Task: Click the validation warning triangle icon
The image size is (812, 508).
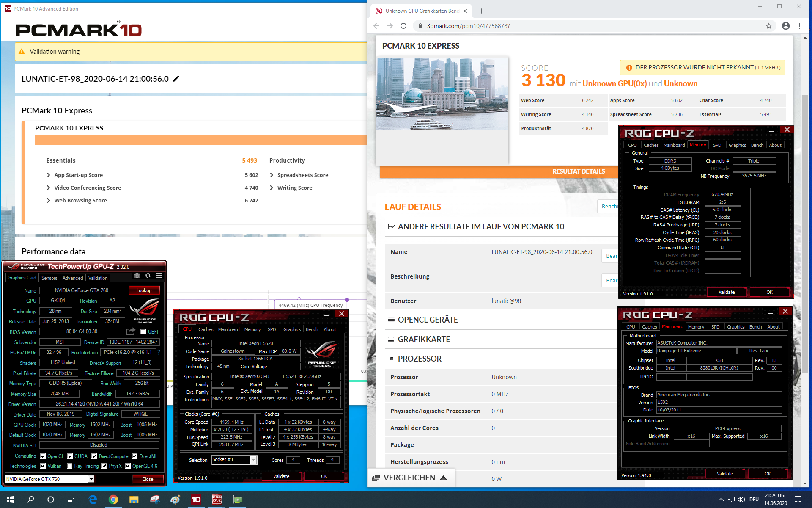Action: point(22,51)
